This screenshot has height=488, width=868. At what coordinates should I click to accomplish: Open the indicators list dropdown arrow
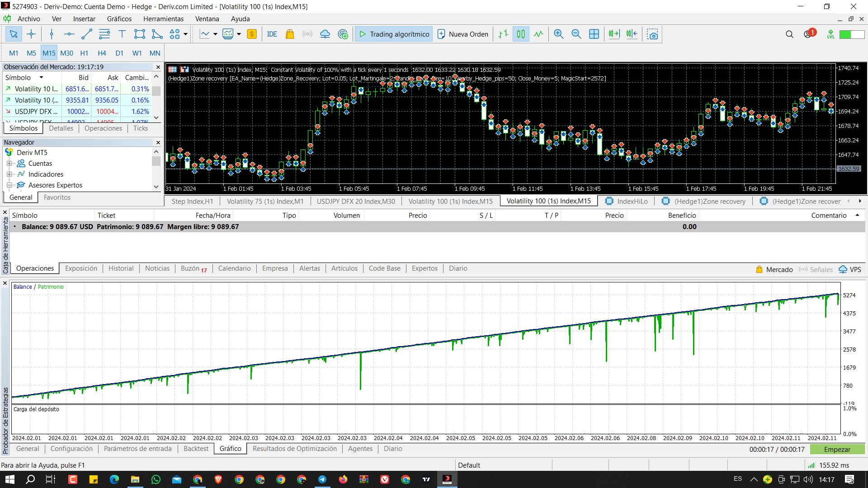pos(215,34)
